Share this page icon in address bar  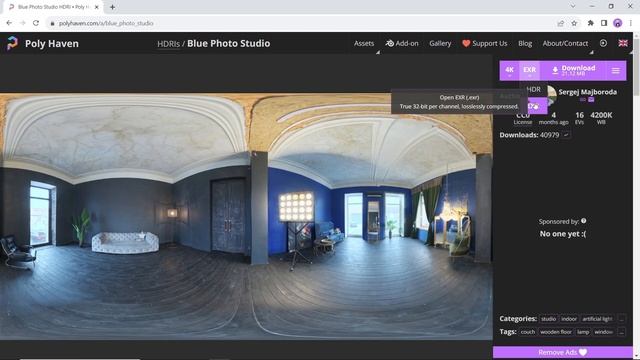[561, 23]
